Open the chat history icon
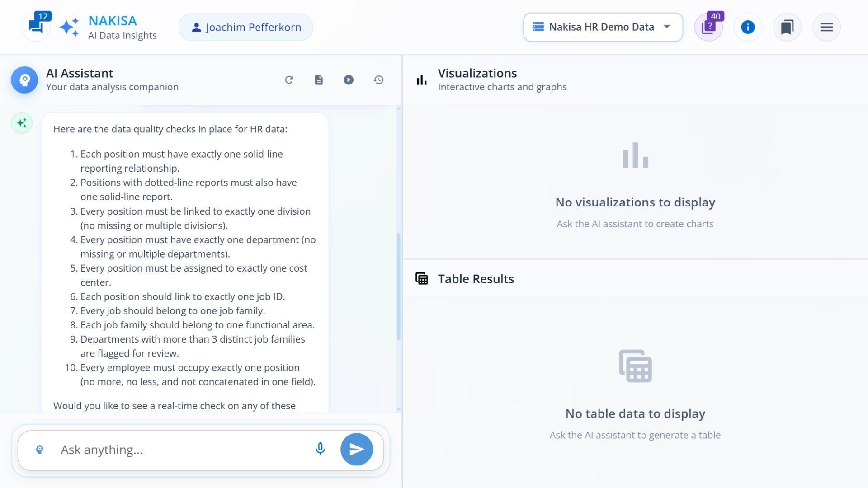Viewport: 868px width, 488px height. (378, 80)
